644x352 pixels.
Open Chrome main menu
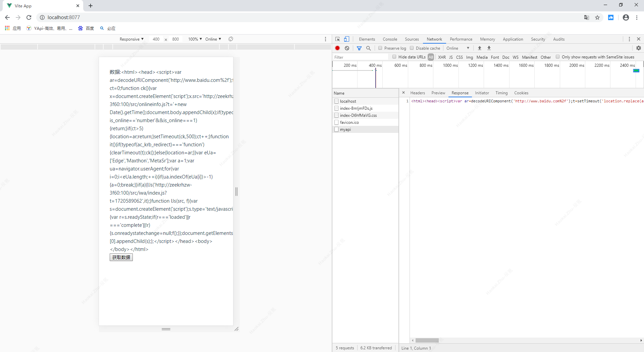(637, 17)
